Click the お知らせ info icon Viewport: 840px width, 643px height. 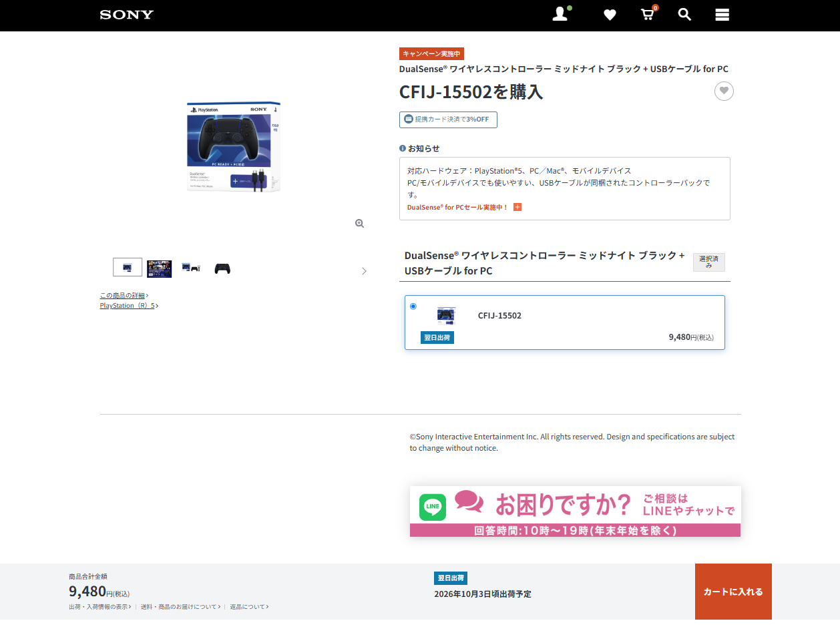pyautogui.click(x=403, y=148)
